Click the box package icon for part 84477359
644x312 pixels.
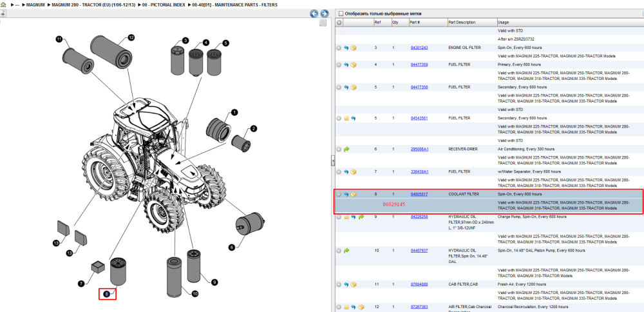354,65
